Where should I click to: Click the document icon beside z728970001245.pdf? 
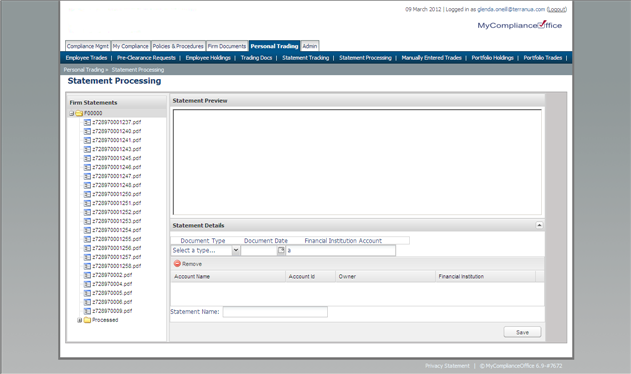(87, 158)
